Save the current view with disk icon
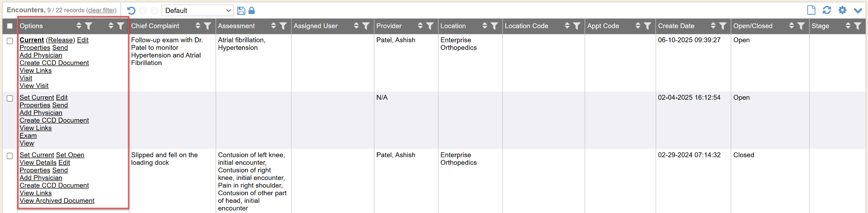 241,11
